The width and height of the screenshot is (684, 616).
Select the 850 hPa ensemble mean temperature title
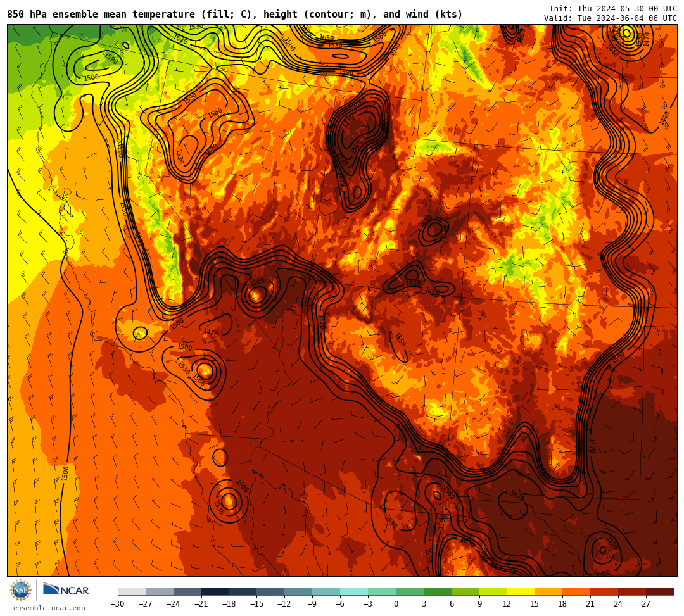click(235, 15)
